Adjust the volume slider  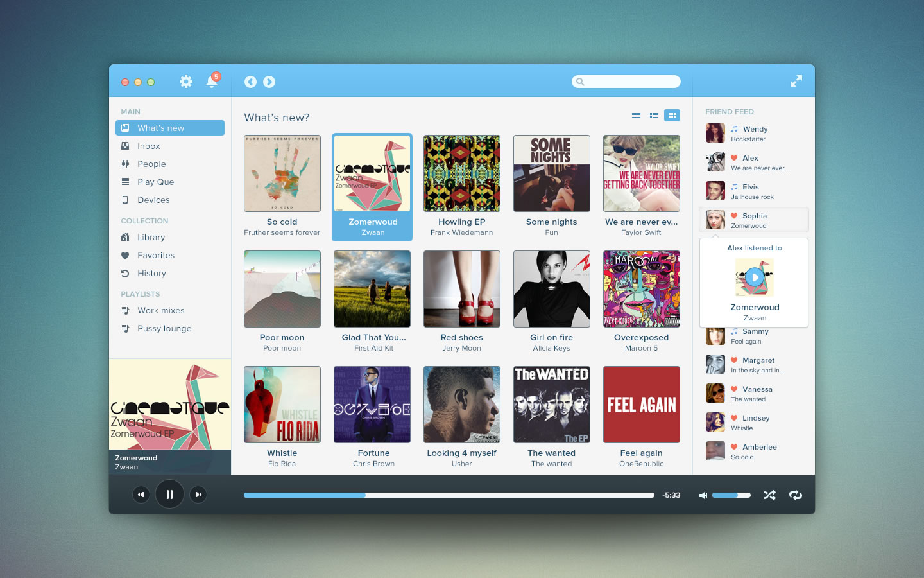click(x=731, y=495)
